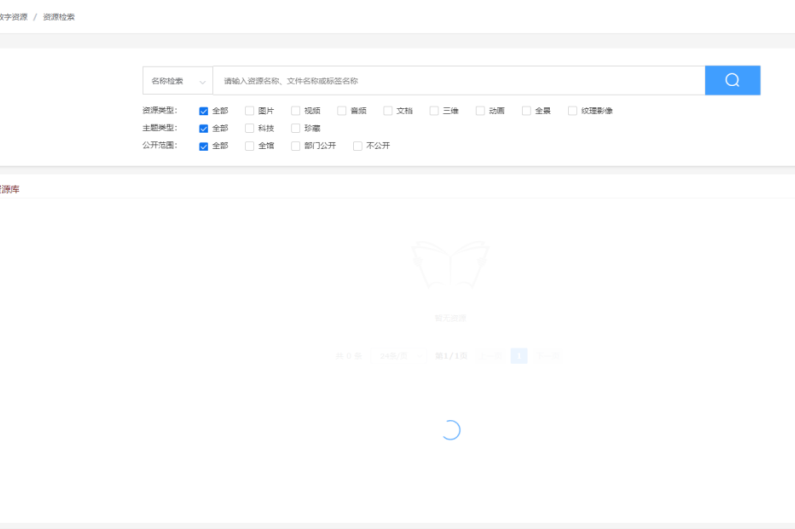This screenshot has height=529, width=795.
Task: Uncheck 全部 in the 公开范围 row
Action: pos(203,146)
